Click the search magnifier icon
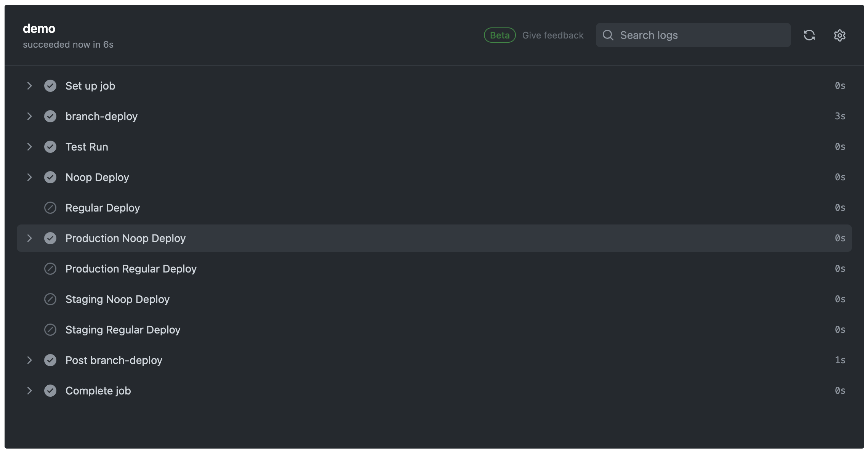Viewport: 868px width, 452px height. coord(608,35)
